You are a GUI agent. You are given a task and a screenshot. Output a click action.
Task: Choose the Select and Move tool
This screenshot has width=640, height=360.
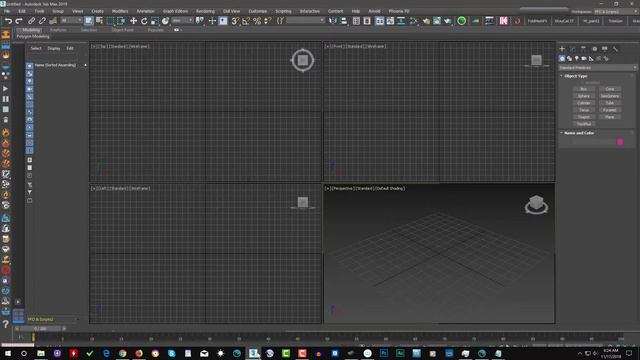pos(133,21)
